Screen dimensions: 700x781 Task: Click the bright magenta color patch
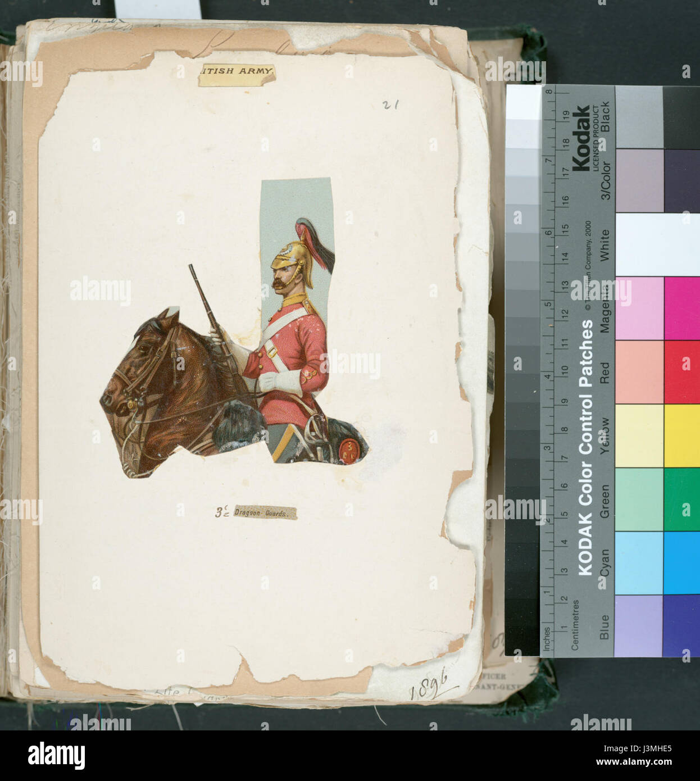[682, 308]
